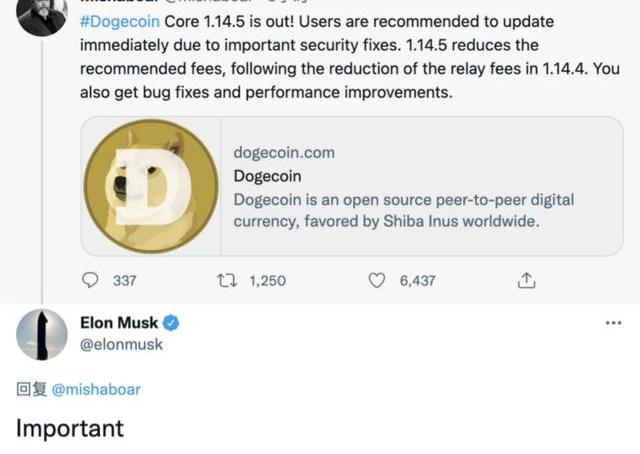This screenshot has width=640, height=454.
Task: Click the @elonmusk handle
Action: point(120,344)
